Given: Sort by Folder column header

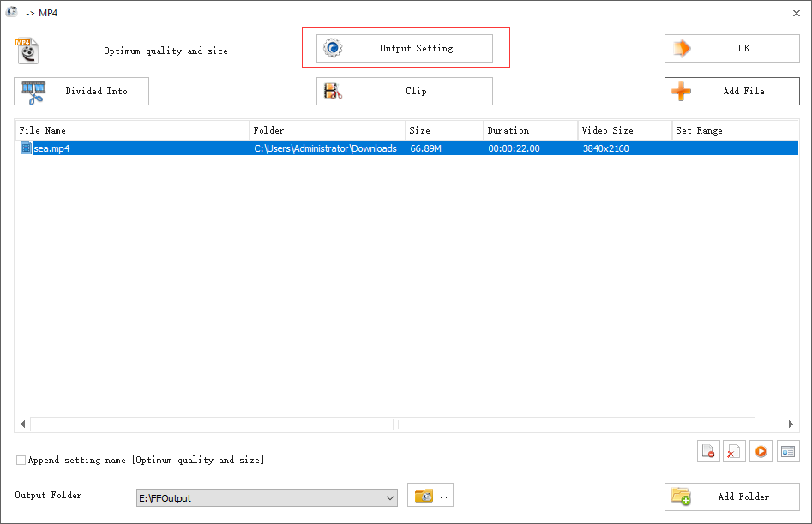Looking at the screenshot, I should (328, 130).
